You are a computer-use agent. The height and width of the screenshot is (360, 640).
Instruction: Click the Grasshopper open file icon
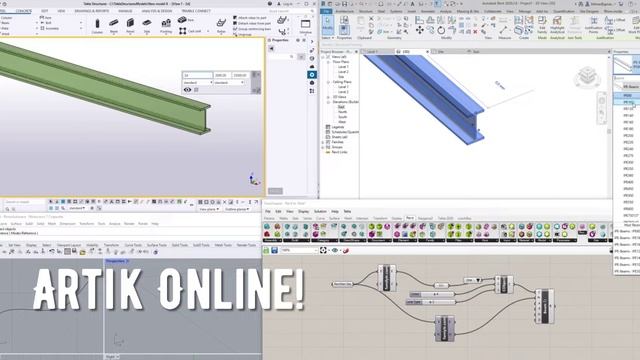[266, 250]
